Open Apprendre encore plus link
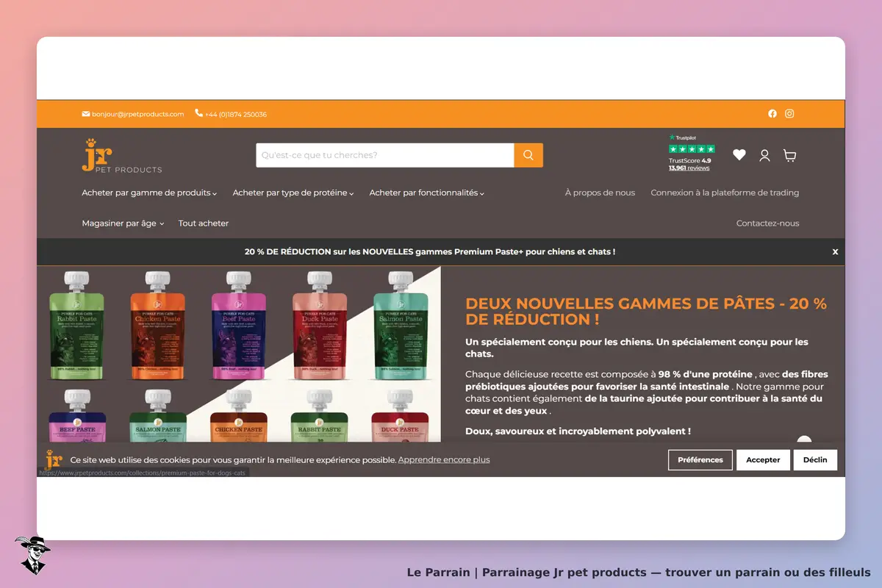882x588 pixels. [x=444, y=459]
